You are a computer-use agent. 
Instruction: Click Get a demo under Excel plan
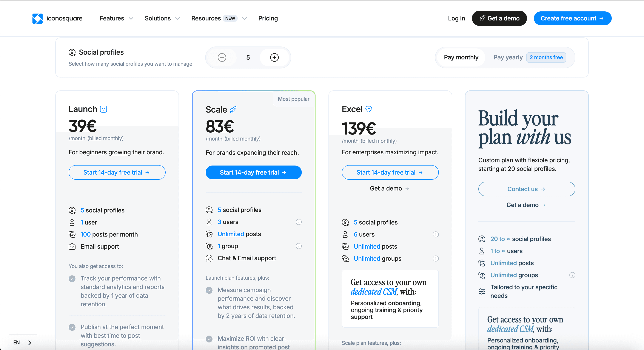point(389,188)
